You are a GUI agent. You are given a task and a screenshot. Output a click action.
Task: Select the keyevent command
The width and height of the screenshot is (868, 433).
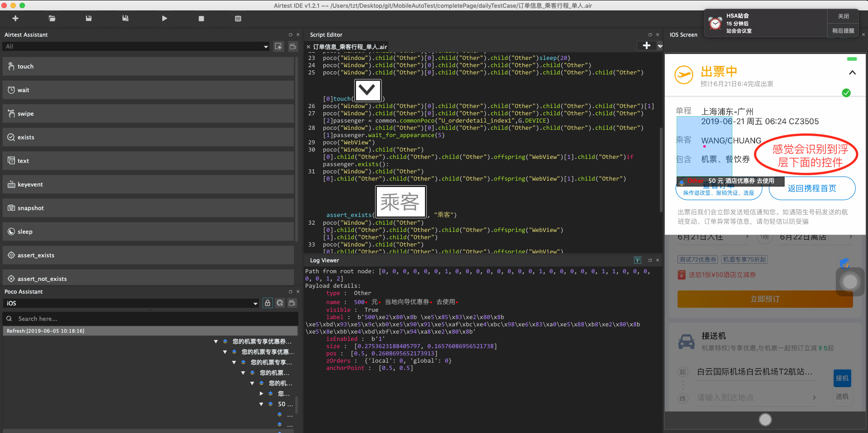pos(148,184)
